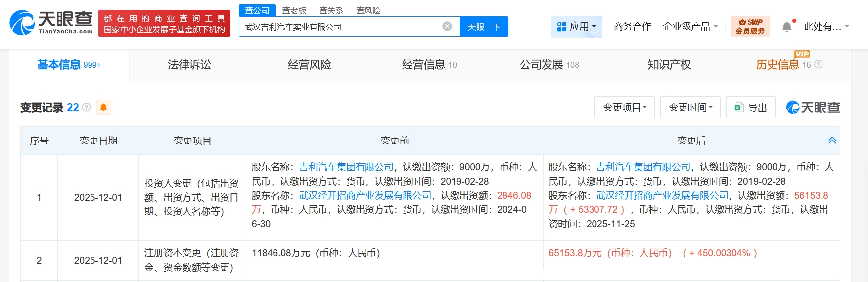Select the 查老板 search tab

[294, 10]
